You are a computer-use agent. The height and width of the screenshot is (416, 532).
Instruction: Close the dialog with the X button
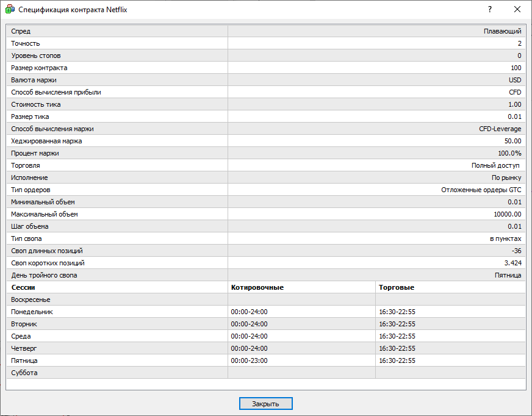pyautogui.click(x=517, y=10)
